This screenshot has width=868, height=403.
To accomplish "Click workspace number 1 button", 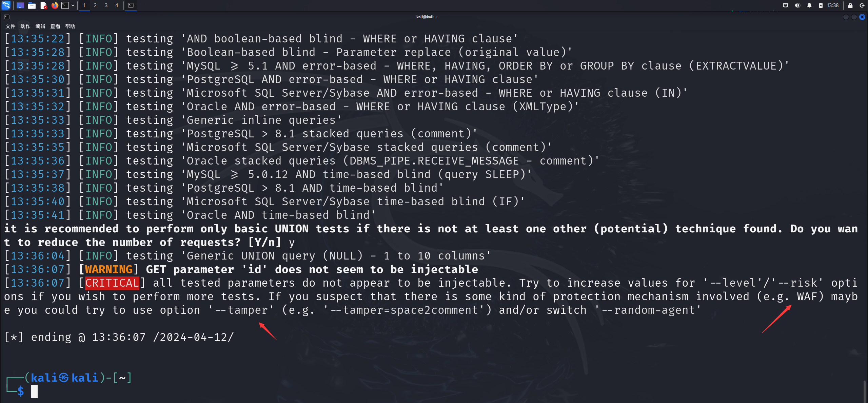I will click(84, 5).
